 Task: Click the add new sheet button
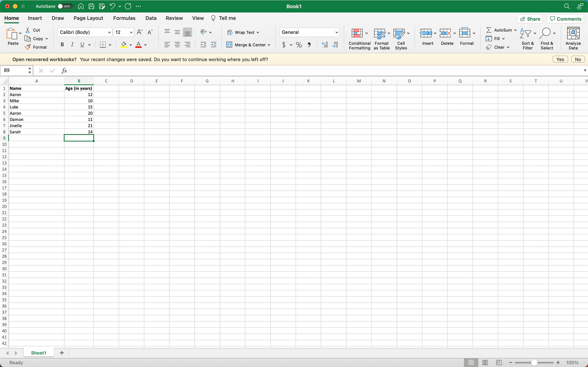(x=61, y=353)
